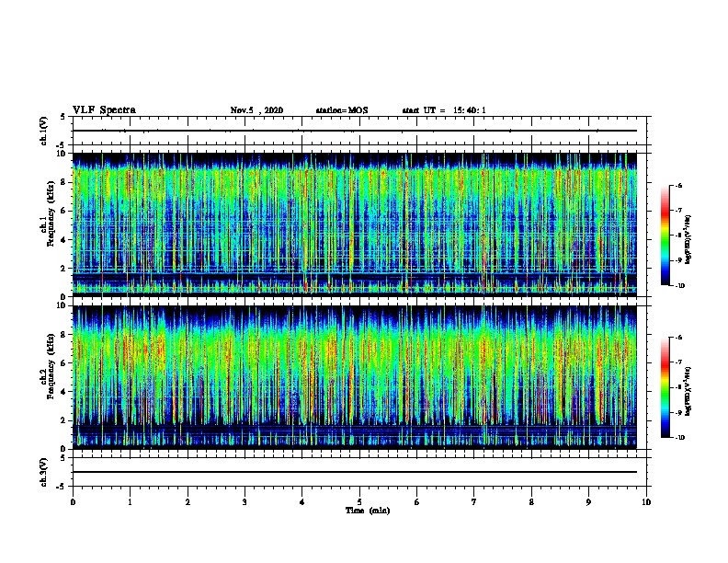Click time-axis tick label "9"
Image resolution: width=728 pixels, height=563 pixels.
point(588,502)
